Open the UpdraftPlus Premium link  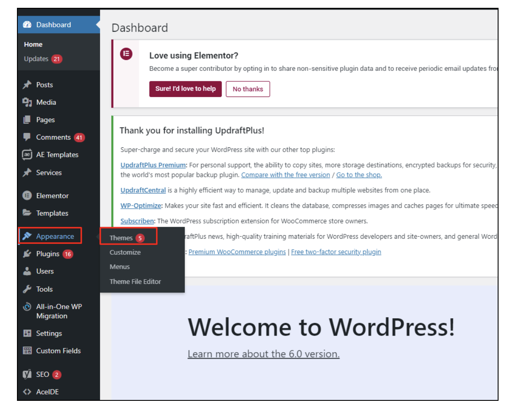[x=153, y=165]
